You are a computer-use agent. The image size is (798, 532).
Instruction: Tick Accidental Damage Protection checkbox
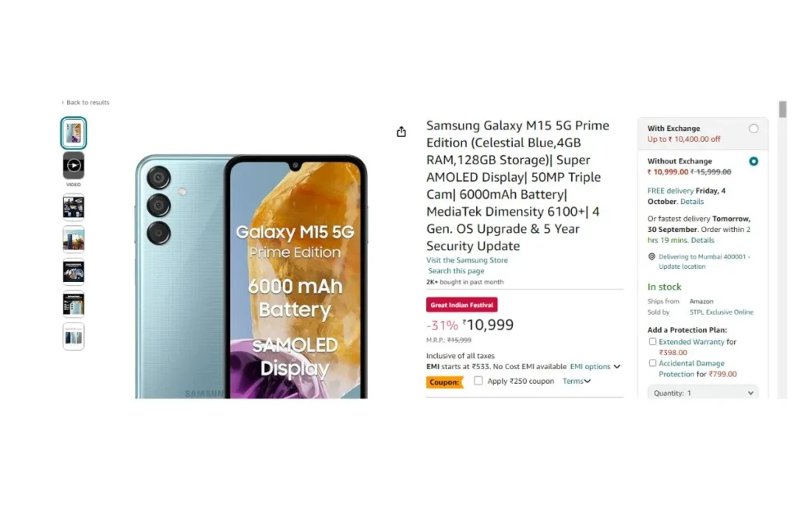click(x=652, y=363)
